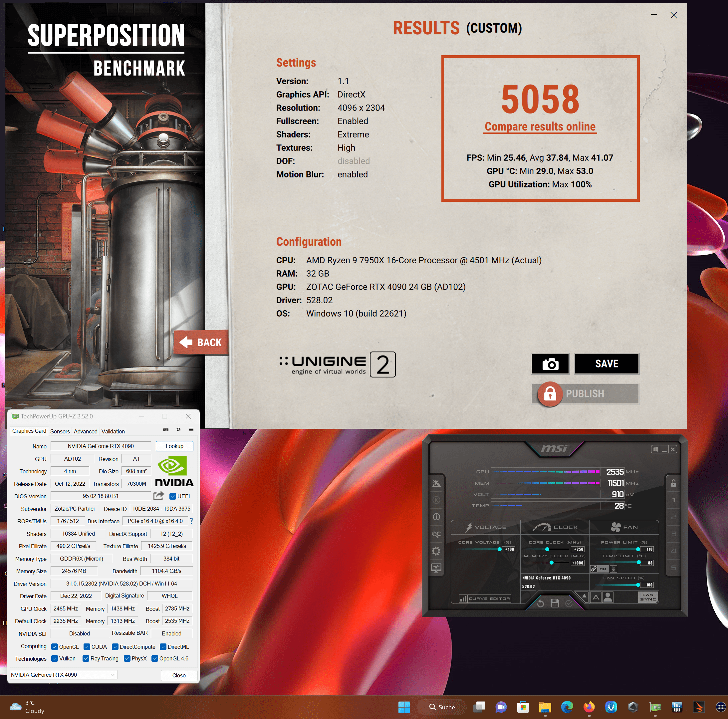Screen dimensions: 728x719
Task: Click the Afterburner user-defined fan profile icon
Action: click(x=608, y=597)
